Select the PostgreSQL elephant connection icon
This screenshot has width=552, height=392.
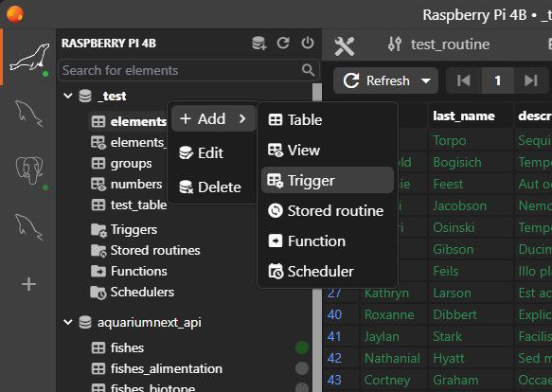[29, 170]
